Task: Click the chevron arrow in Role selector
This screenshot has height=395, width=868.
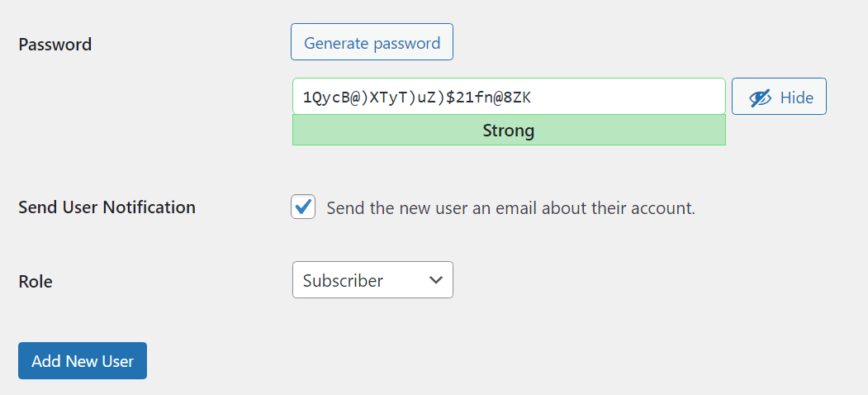Action: click(436, 280)
